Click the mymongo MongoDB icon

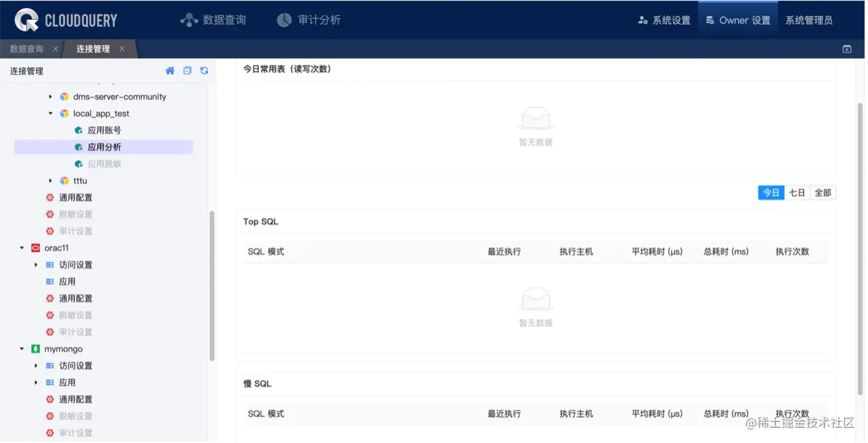(35, 349)
